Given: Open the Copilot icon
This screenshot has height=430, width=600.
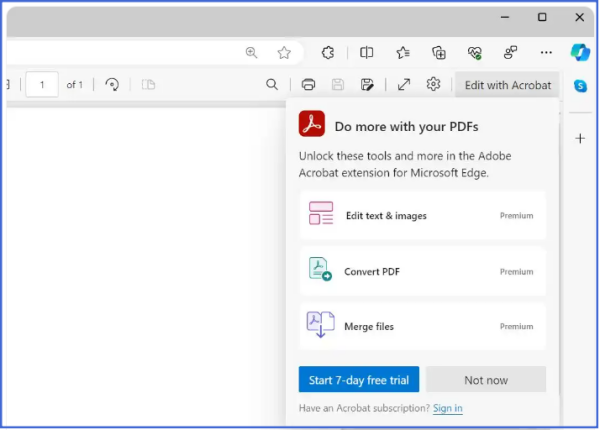Looking at the screenshot, I should coord(580,53).
